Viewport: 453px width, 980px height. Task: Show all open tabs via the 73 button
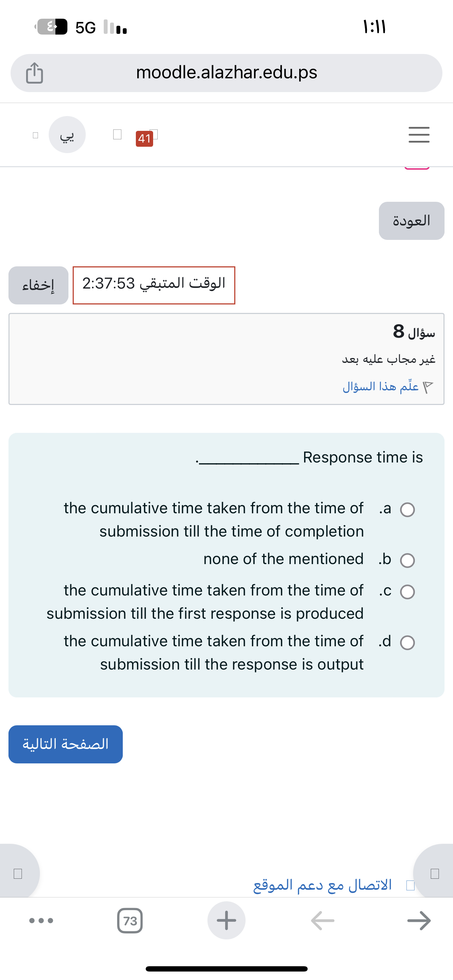(x=131, y=921)
